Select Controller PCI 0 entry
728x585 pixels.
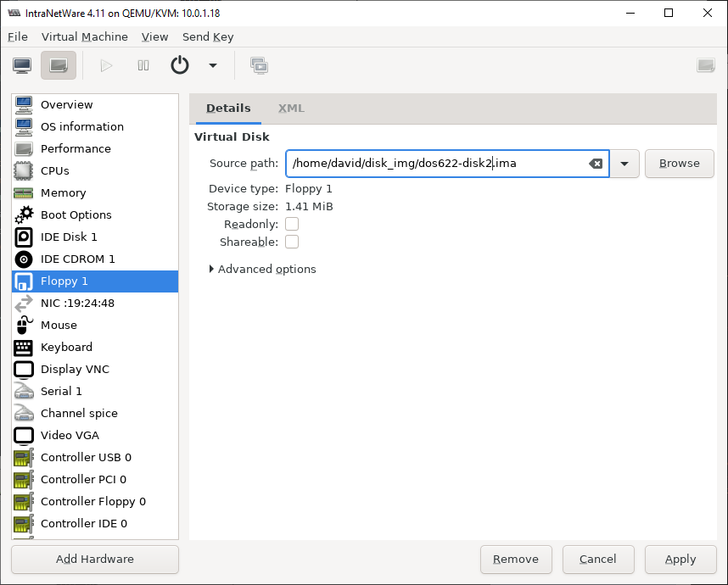pos(95,479)
